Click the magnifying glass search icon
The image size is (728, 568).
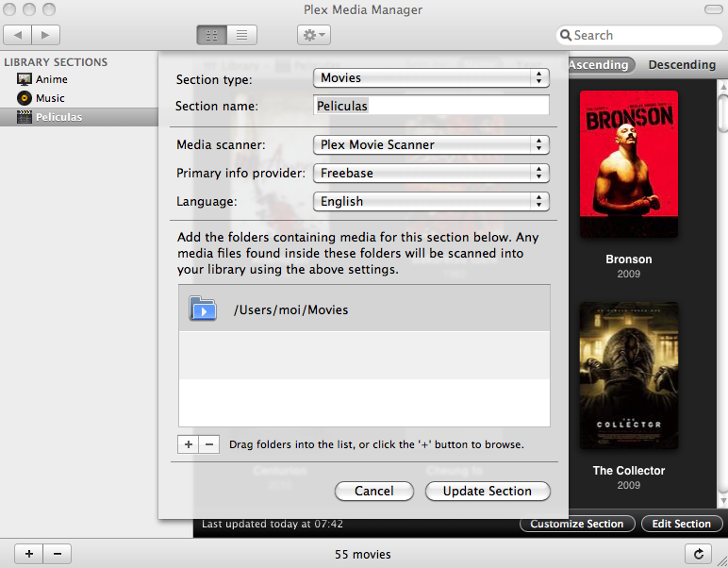tap(566, 35)
